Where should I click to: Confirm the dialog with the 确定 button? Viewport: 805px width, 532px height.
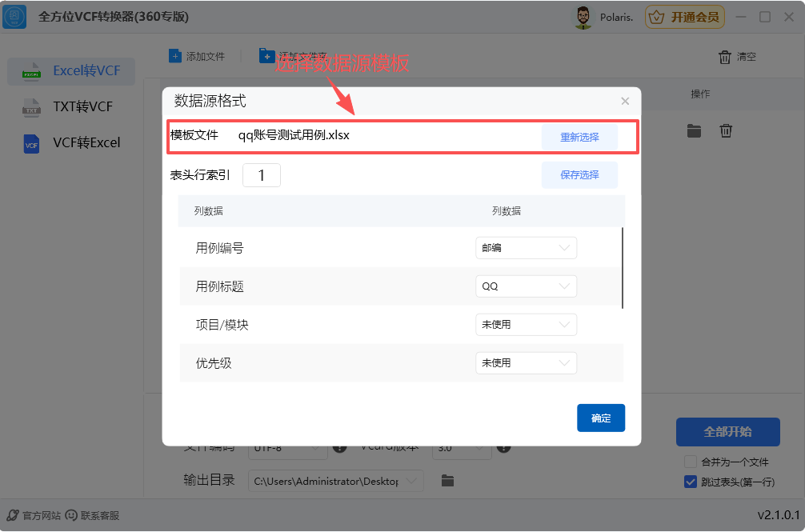tap(601, 418)
